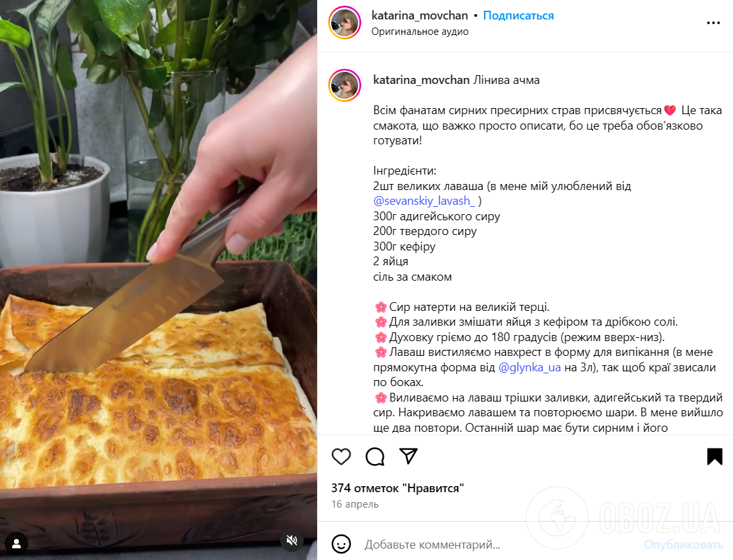Screen dimensions: 733x560
Task: Open katarina_movchan header profile avatar
Action: [345, 23]
